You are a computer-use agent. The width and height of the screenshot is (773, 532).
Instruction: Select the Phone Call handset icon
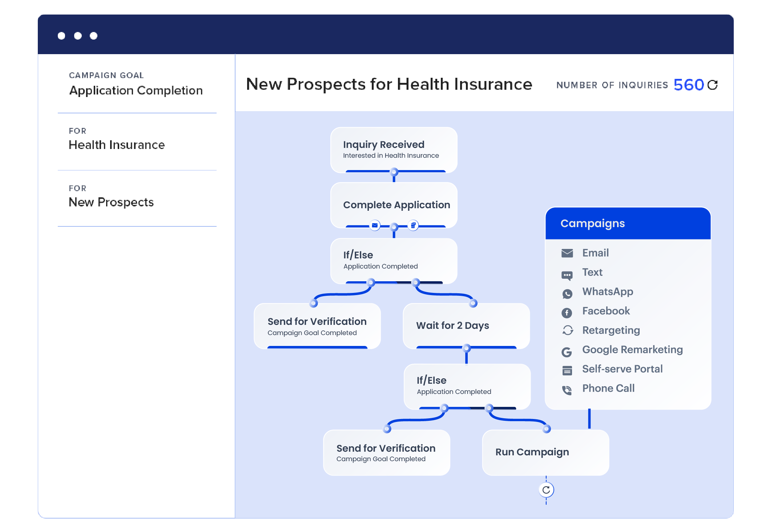tap(567, 390)
